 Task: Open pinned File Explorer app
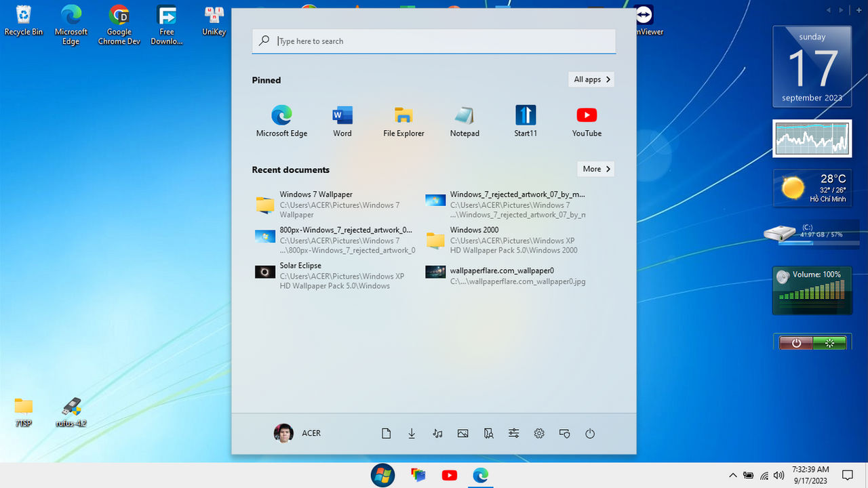click(x=403, y=121)
